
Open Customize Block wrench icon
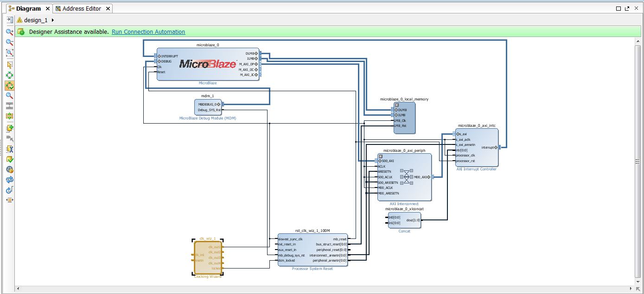coord(9,149)
